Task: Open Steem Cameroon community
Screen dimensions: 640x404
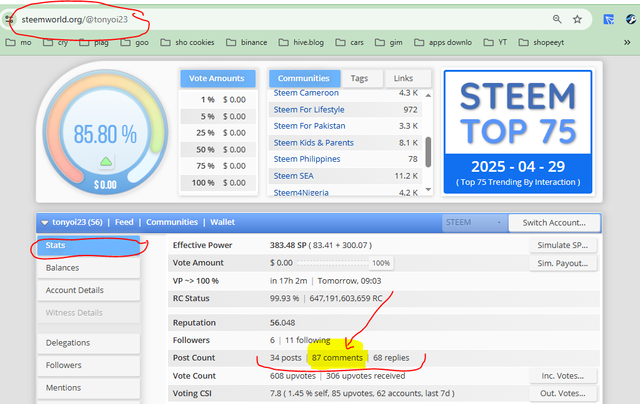Action: coord(306,93)
